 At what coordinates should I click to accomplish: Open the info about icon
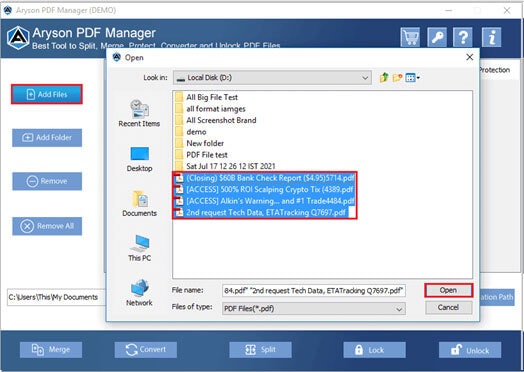coord(491,37)
